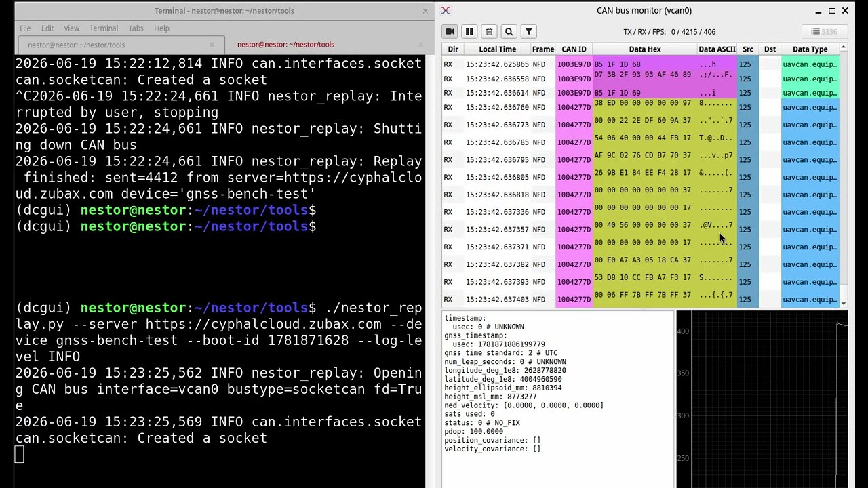Click the Frame column header
This screenshot has width=868, height=488.
point(543,49)
